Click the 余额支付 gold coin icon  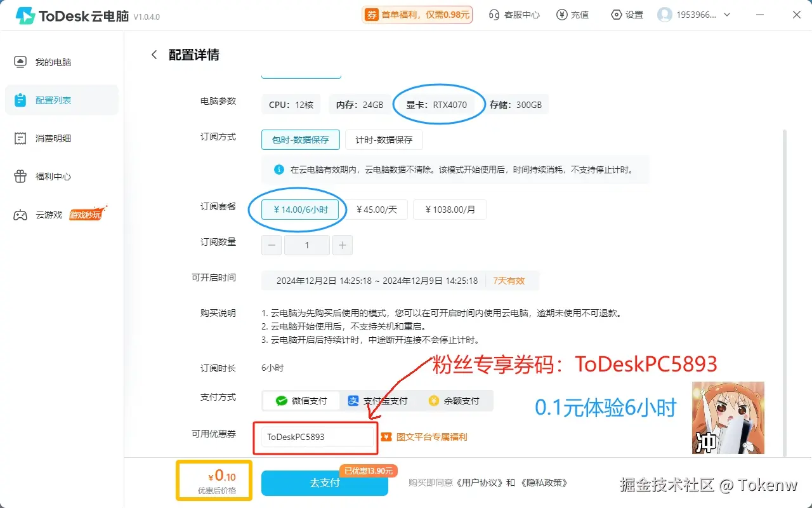click(434, 401)
